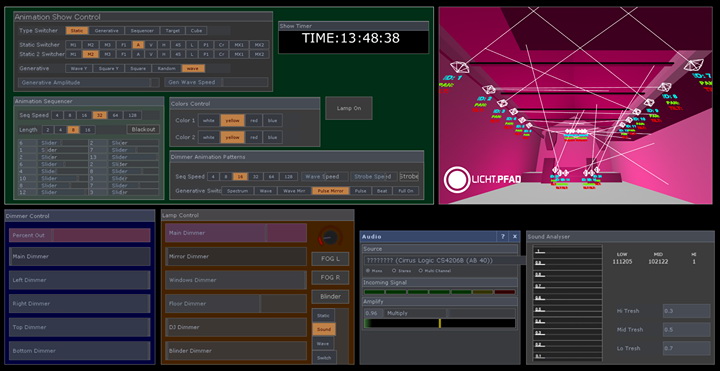720x371 pixels.
Task: Click the Audio panel help question-mark icon
Action: pos(503,236)
